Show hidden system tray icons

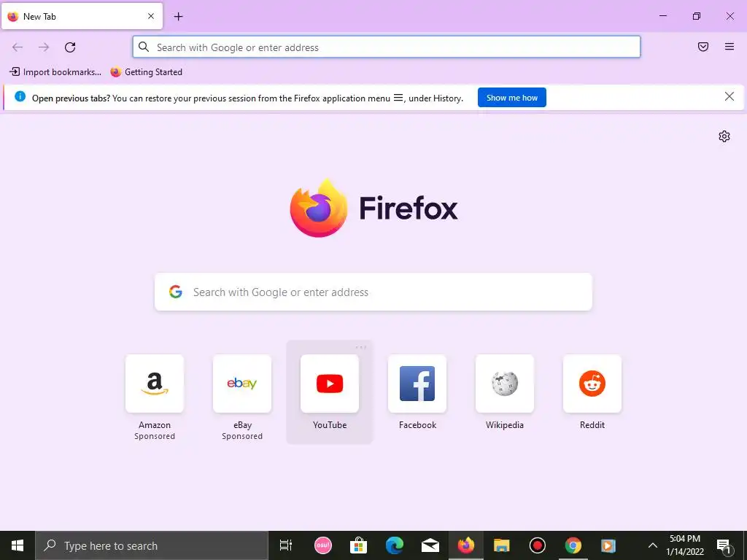pyautogui.click(x=653, y=545)
